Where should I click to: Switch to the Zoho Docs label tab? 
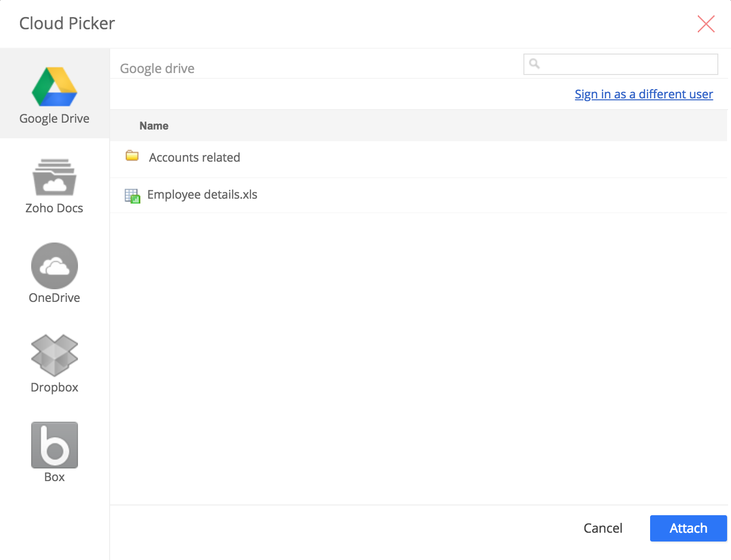coord(55,208)
